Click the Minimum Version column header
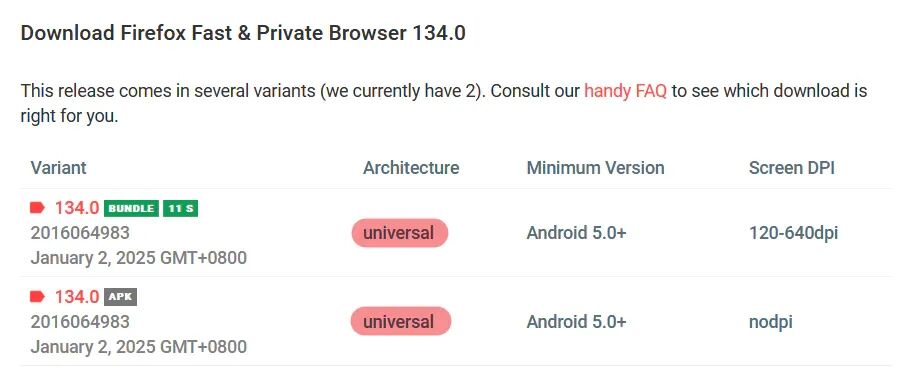The height and width of the screenshot is (385, 913). click(596, 168)
